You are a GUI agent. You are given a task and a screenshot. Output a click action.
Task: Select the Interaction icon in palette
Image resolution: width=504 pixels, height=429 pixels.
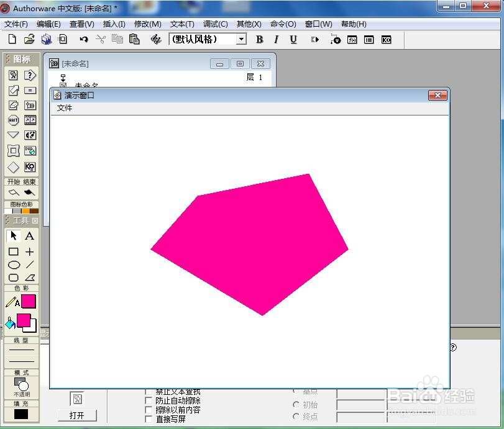click(30, 76)
